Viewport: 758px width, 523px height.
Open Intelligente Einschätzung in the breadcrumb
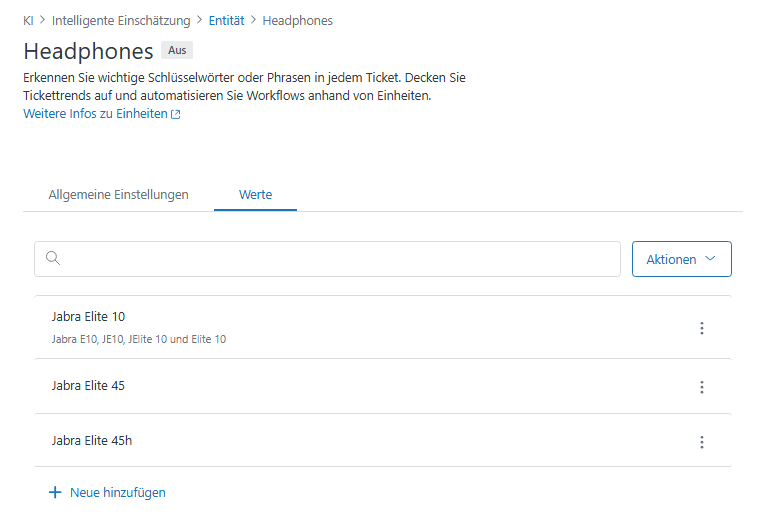121,20
